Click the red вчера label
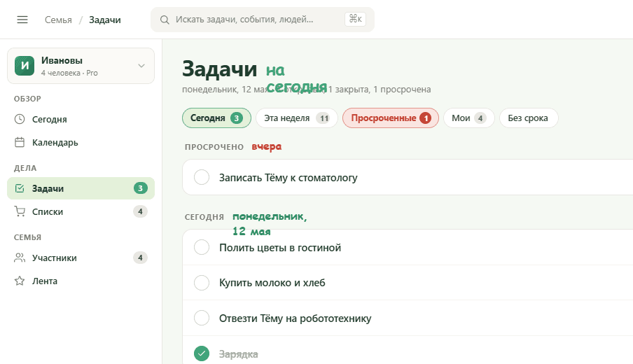The height and width of the screenshot is (364, 633). coord(267,146)
